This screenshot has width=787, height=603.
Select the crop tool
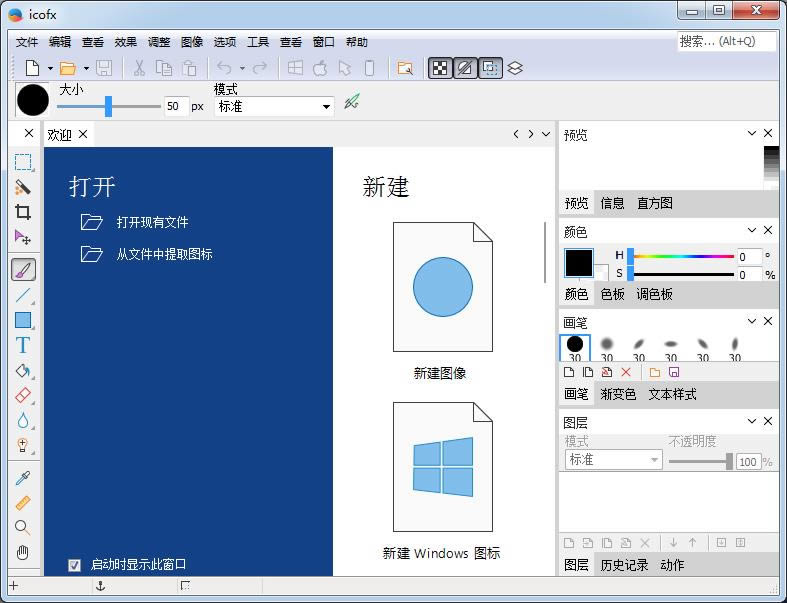tap(23, 212)
